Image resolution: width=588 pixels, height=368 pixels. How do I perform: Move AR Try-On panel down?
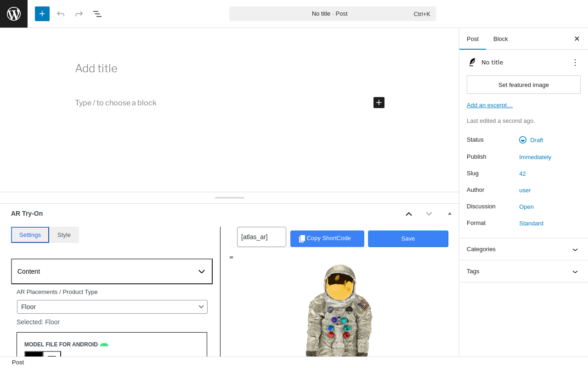pyautogui.click(x=429, y=213)
